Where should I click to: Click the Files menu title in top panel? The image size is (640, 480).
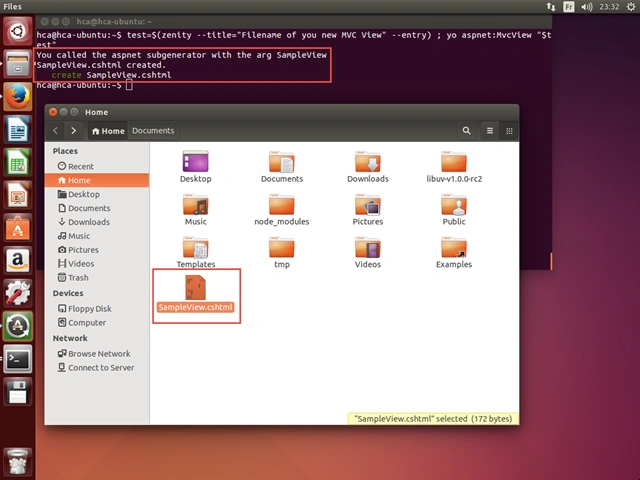tap(12, 7)
